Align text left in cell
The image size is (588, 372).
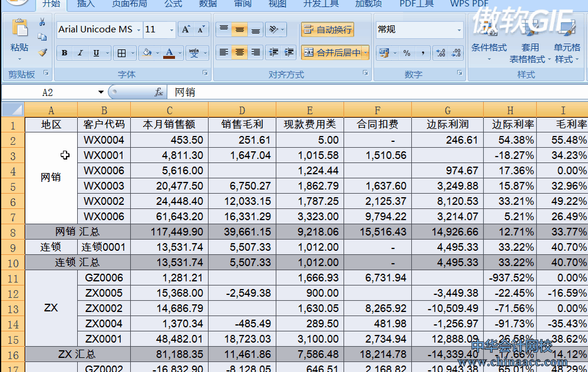coord(224,52)
